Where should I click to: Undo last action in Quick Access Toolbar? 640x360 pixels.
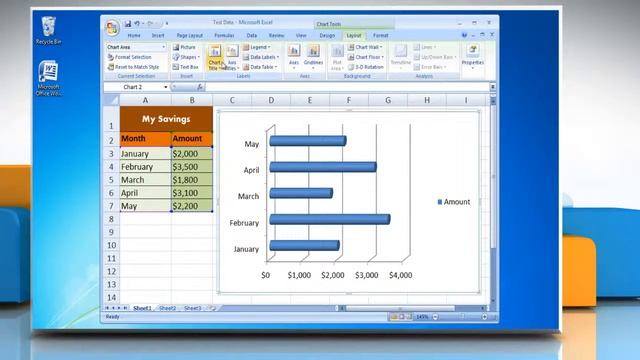pyautogui.click(x=137, y=24)
